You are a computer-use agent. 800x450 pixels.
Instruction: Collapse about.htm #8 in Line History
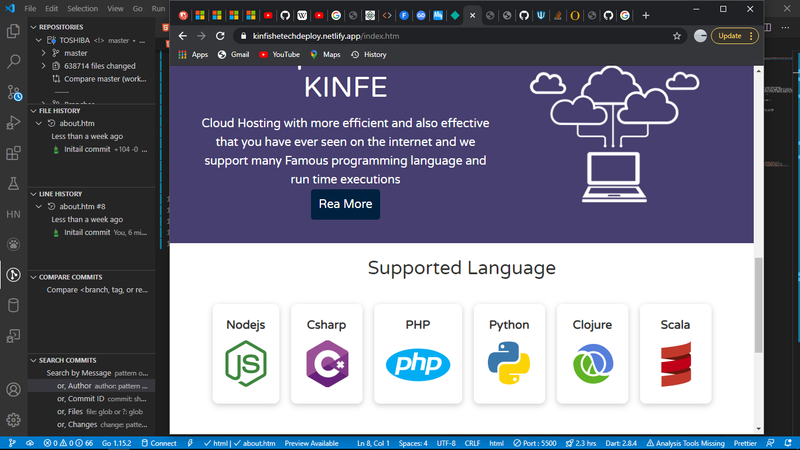(x=39, y=207)
